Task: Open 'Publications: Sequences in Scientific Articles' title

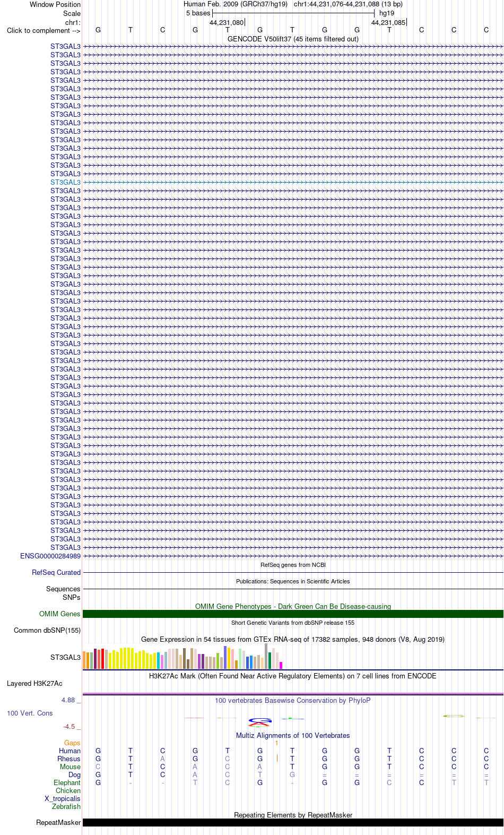Action: [293, 581]
